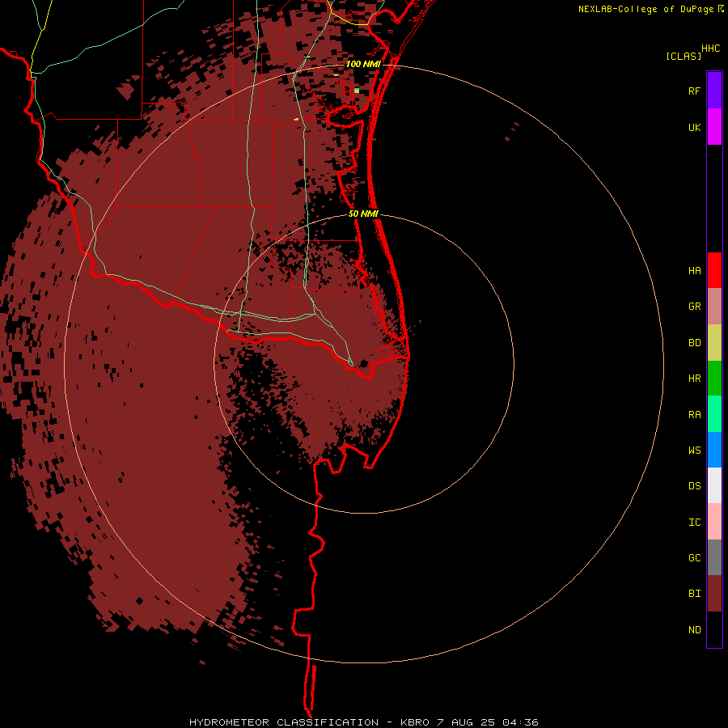Click the ND black legend swatch
This screenshot has height=728, width=728.
click(714, 629)
